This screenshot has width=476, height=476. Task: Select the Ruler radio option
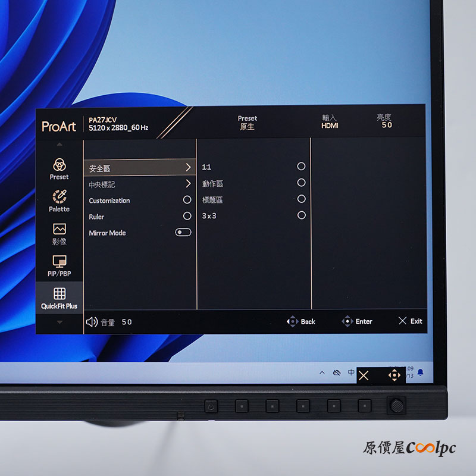(x=187, y=216)
